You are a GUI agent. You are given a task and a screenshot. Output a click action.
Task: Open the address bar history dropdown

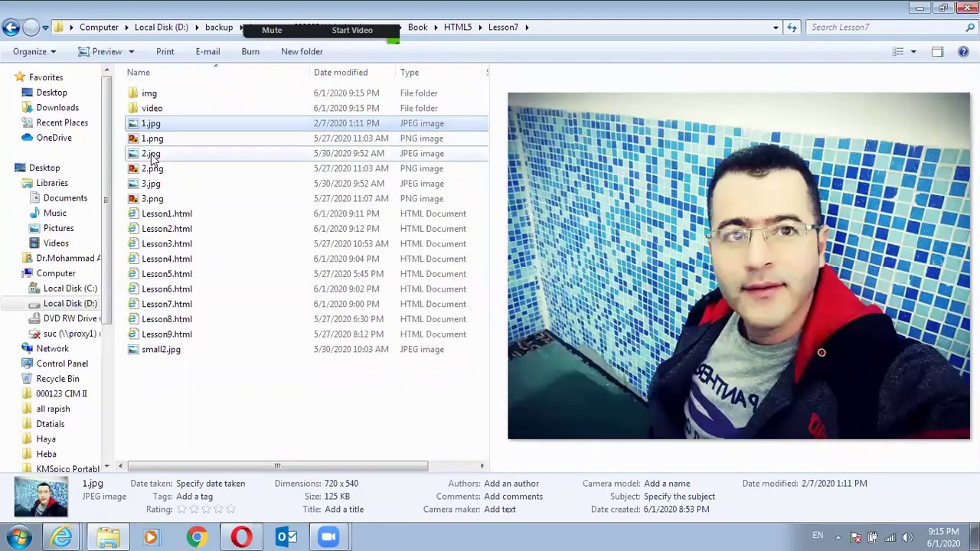point(776,28)
